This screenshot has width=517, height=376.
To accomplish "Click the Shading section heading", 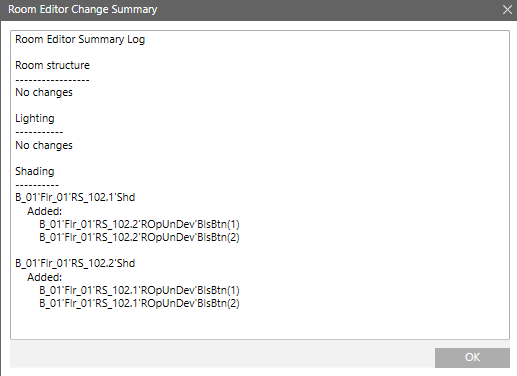I will 35,171.
